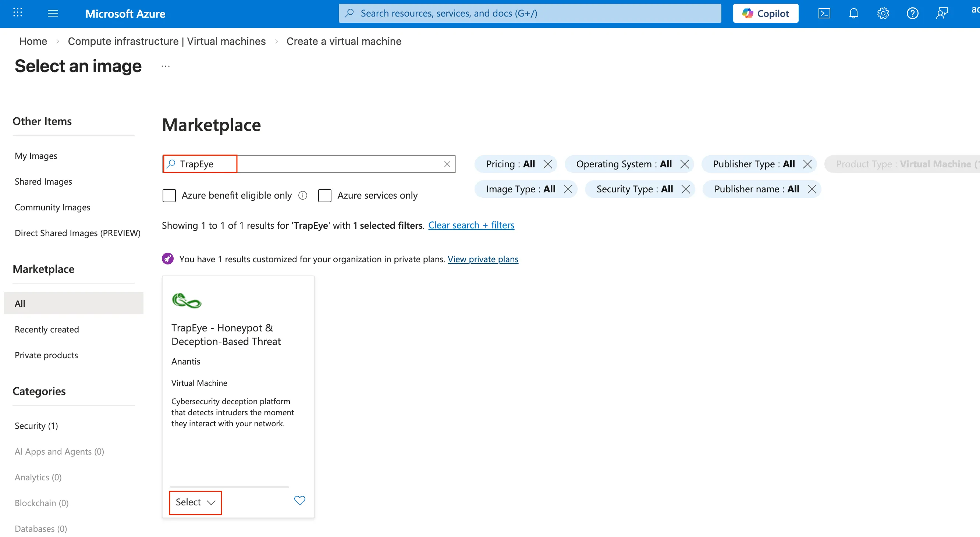Clear the TrapEye search text
Screen dimensions: 980x537
447,164
